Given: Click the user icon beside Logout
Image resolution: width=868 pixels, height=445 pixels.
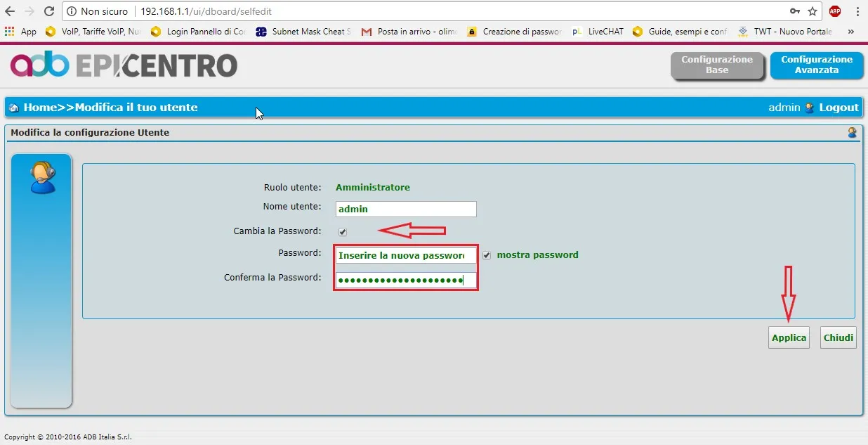Looking at the screenshot, I should [810, 108].
